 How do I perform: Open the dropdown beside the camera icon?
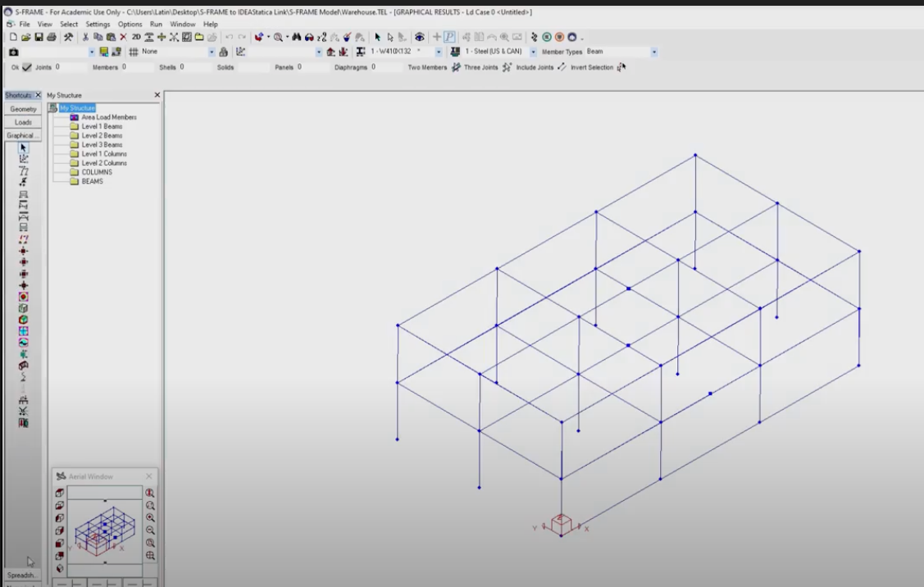[x=91, y=52]
